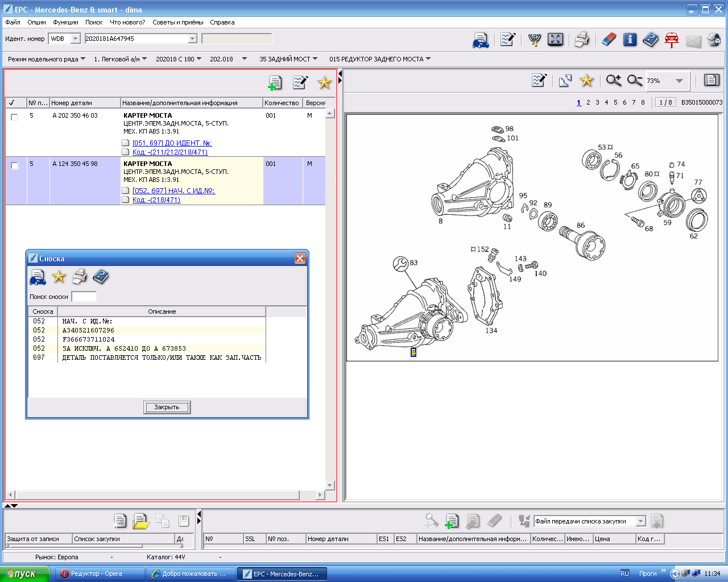The width and height of the screenshot is (728, 582).
Task: Expand the VIN number dropdown arrow
Action: coord(192,39)
